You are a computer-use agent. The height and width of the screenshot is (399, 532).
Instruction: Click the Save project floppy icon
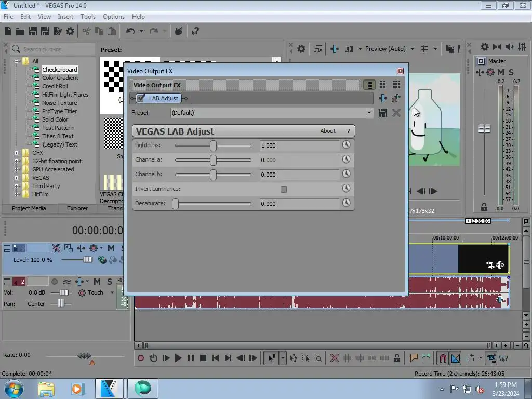(33, 31)
